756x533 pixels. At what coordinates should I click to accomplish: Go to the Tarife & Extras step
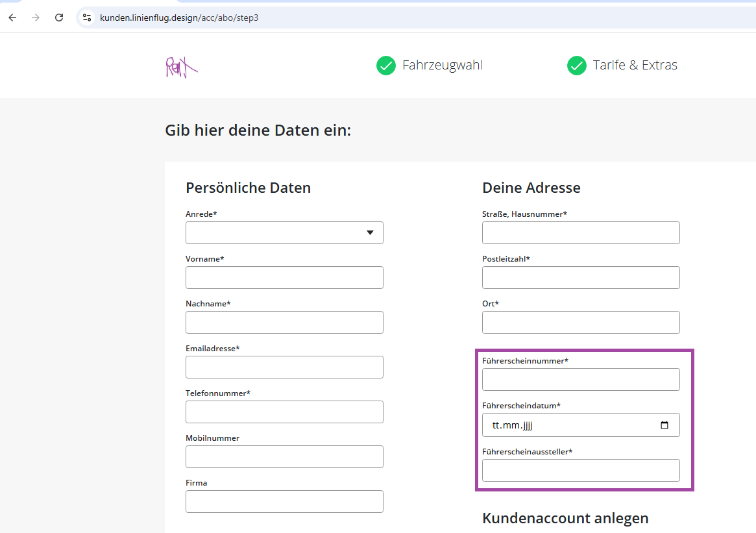click(x=635, y=66)
